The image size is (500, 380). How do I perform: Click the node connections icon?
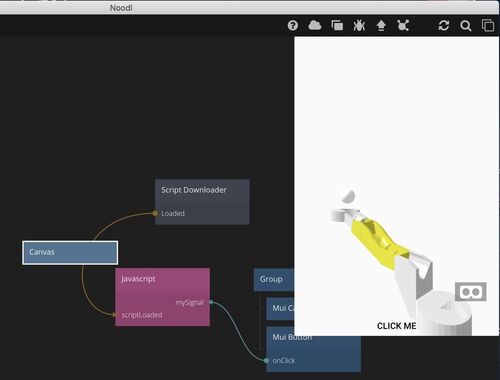[x=403, y=25]
